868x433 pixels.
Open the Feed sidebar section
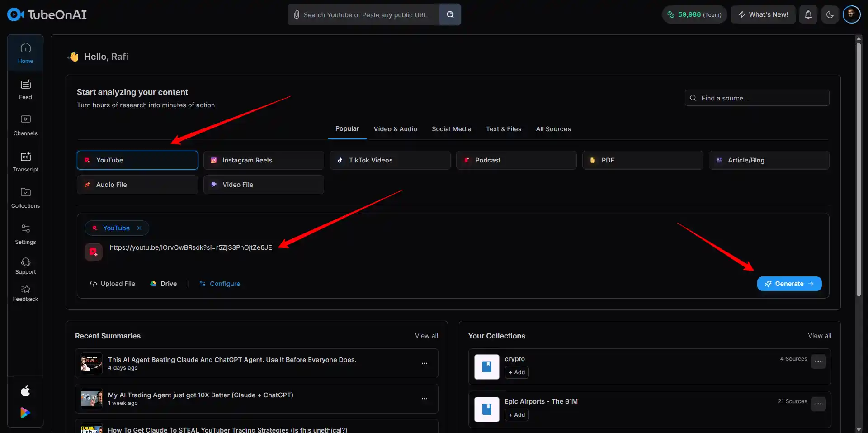25,90
